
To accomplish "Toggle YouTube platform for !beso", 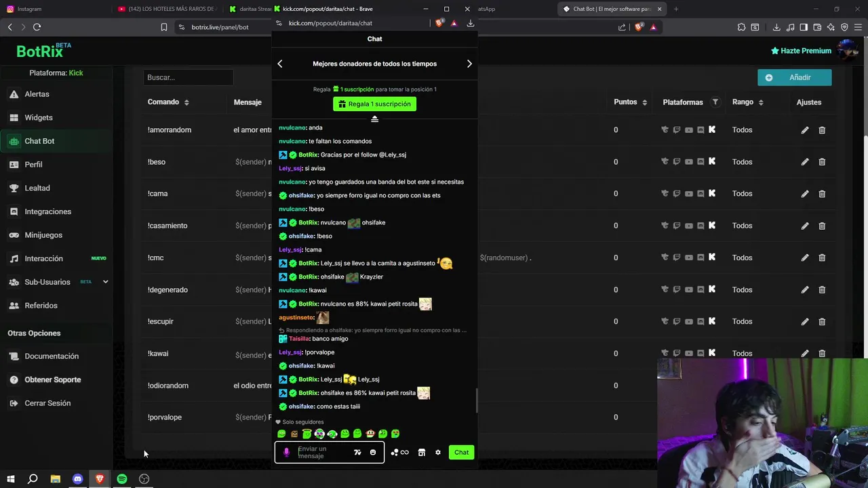I will [688, 161].
